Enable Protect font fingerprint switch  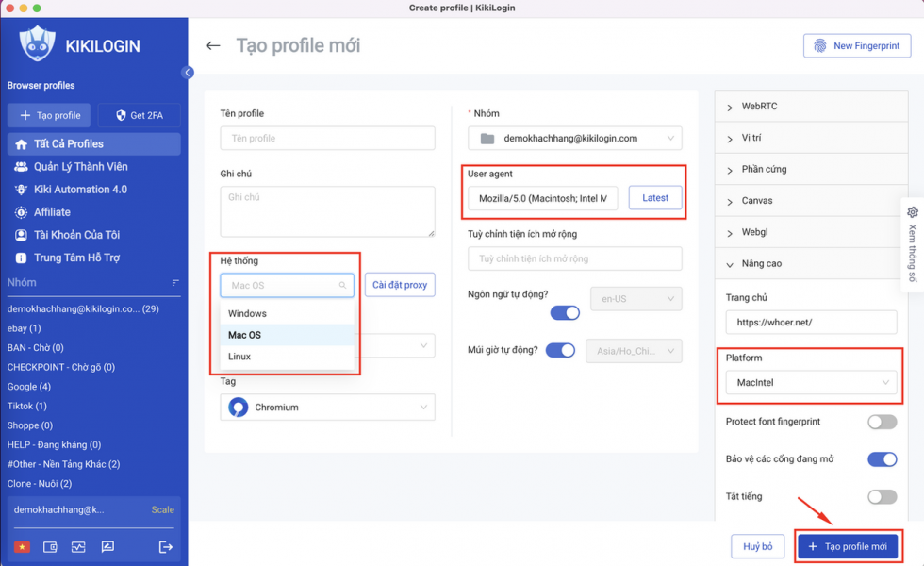pyautogui.click(x=883, y=423)
